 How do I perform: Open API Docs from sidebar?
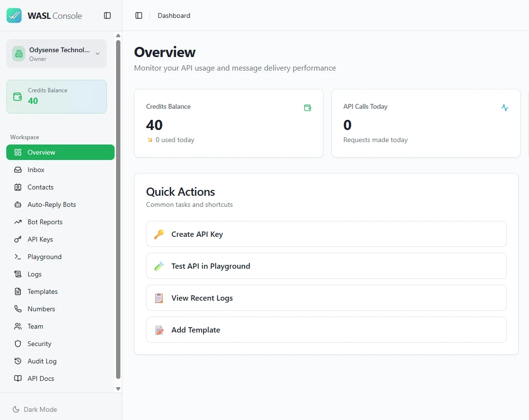60,378
